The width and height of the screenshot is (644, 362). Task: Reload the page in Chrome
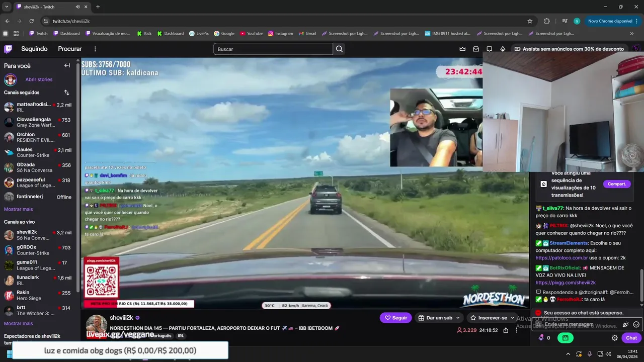click(x=31, y=21)
